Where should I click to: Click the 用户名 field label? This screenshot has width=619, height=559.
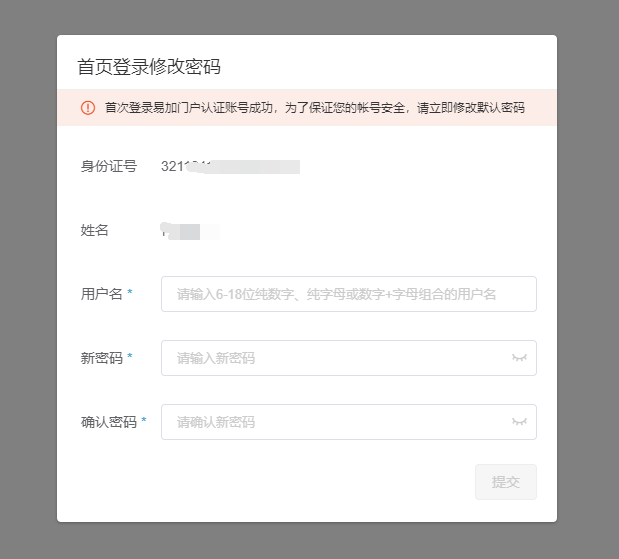(102, 294)
